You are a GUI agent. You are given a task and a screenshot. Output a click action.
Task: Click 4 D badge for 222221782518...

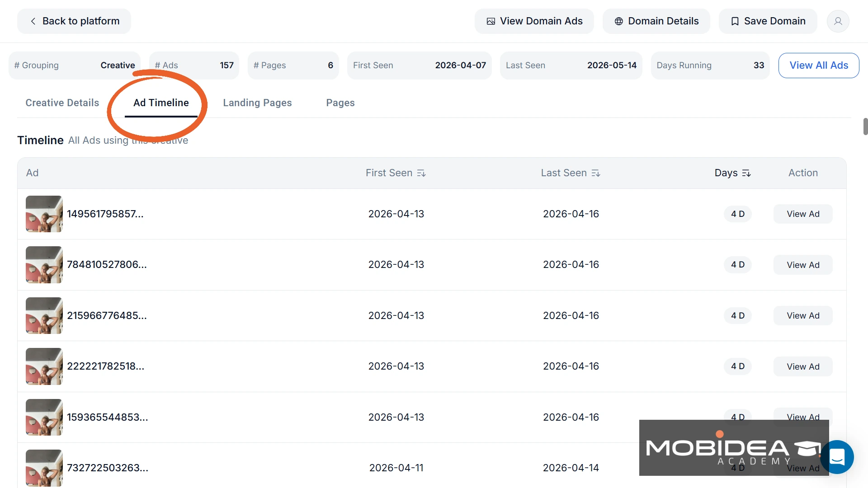tap(738, 366)
